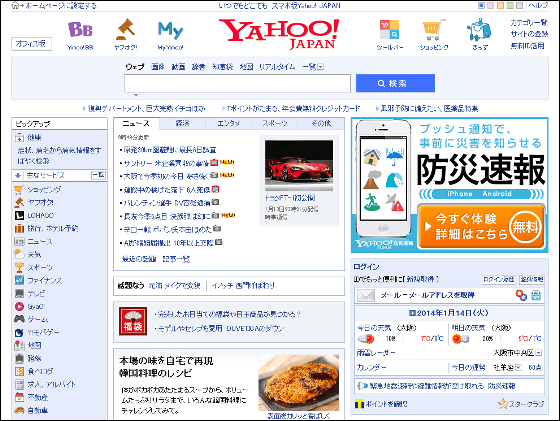Click the mail envelope icon in login box
The image size is (560, 421).
[x=366, y=295]
